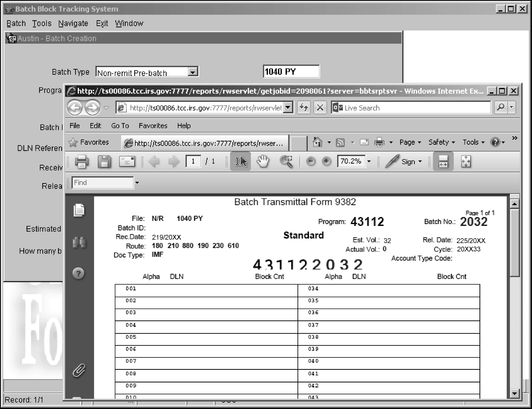Click in the Find text field

(x=102, y=183)
